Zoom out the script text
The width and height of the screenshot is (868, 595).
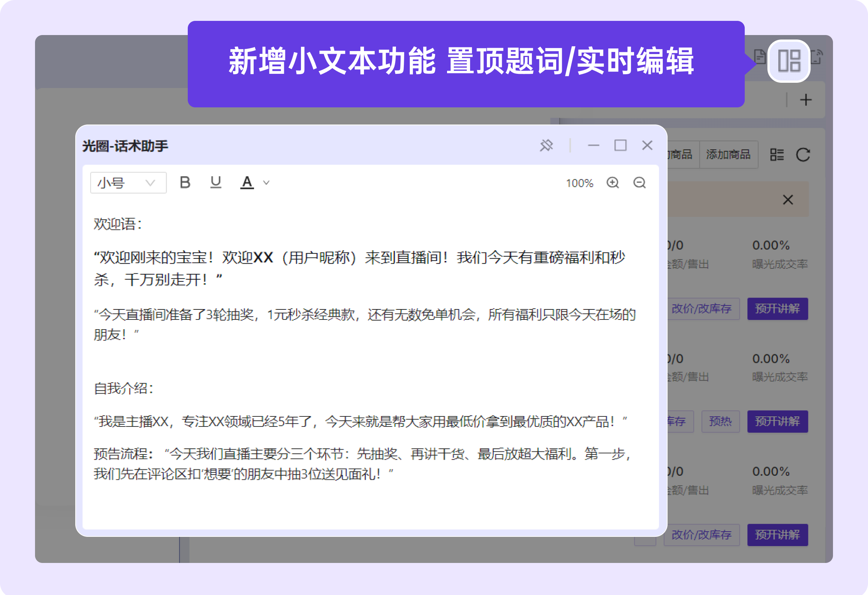click(x=639, y=183)
